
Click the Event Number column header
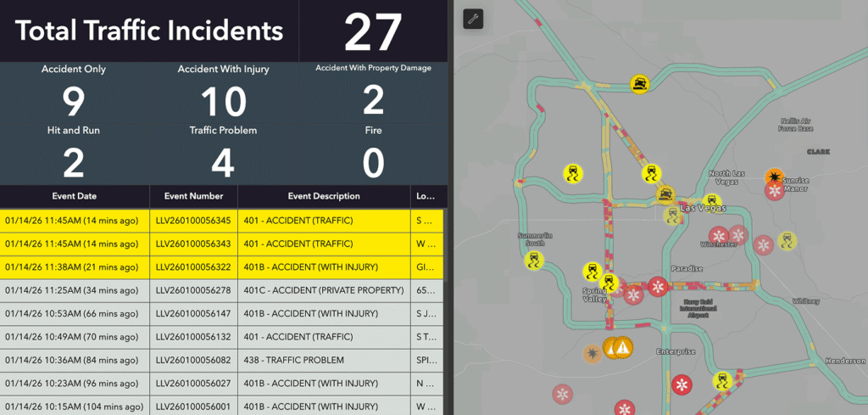pos(193,196)
